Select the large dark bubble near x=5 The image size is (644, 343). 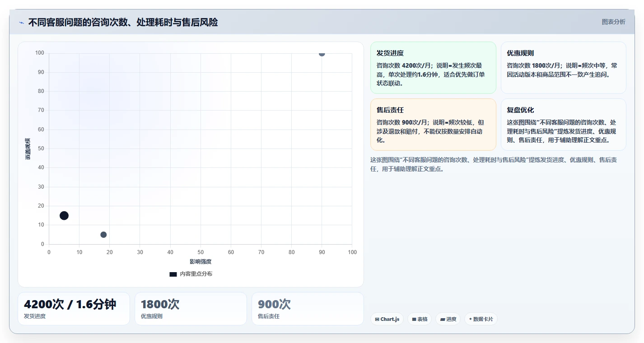click(64, 216)
